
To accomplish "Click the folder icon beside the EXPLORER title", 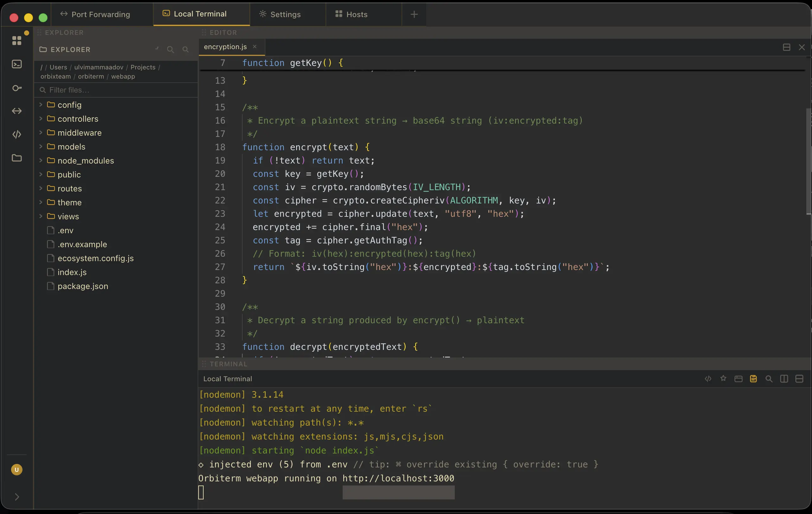I will (43, 50).
